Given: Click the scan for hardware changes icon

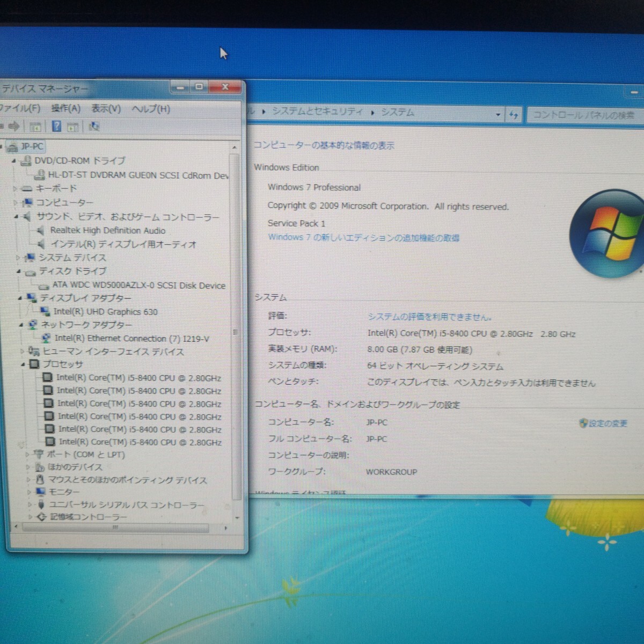Looking at the screenshot, I should 94,127.
